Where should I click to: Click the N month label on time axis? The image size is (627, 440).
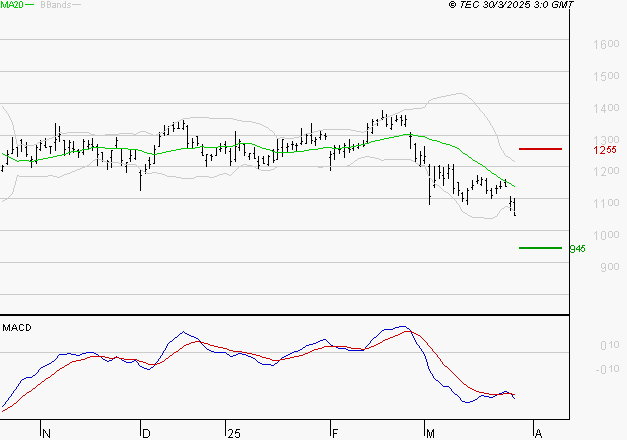pos(46,434)
